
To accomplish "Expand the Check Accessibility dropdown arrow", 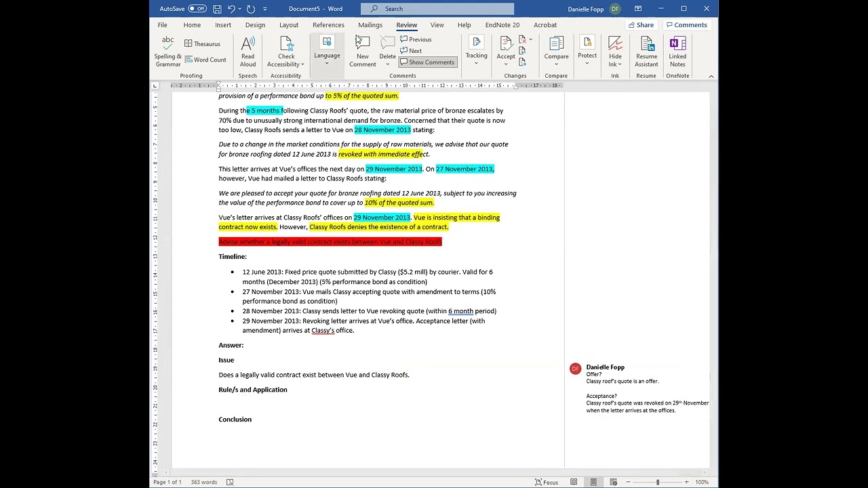I will click(302, 64).
